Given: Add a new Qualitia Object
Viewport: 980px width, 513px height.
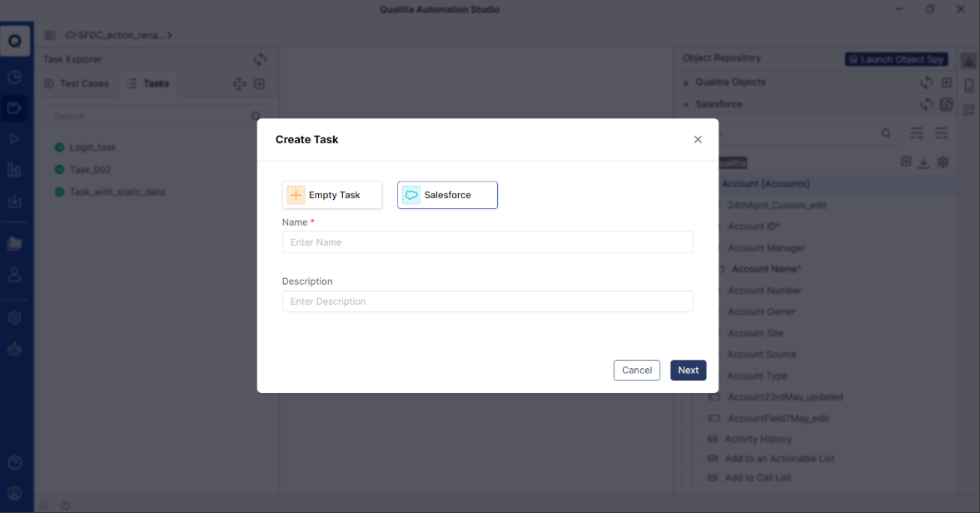Looking at the screenshot, I should pyautogui.click(x=946, y=82).
